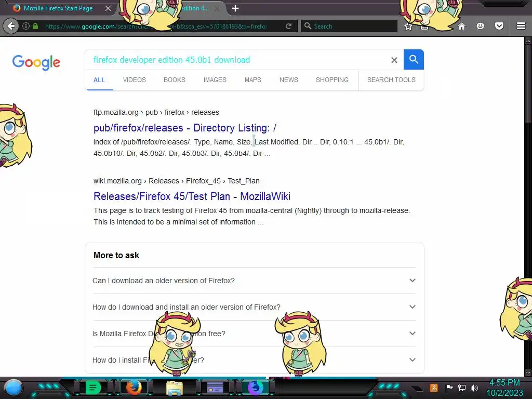This screenshot has height=399, width=532.
Task: Switch to the VIDEOS tab
Action: [135, 80]
